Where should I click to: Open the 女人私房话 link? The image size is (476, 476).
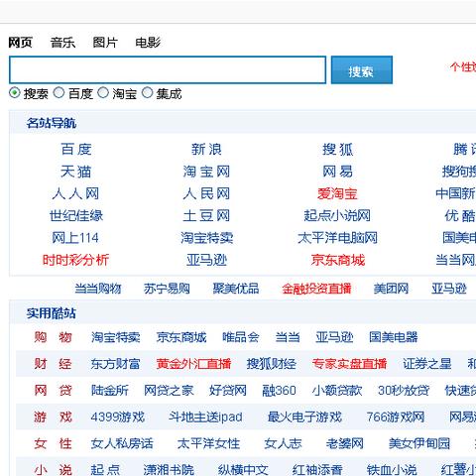click(x=122, y=443)
